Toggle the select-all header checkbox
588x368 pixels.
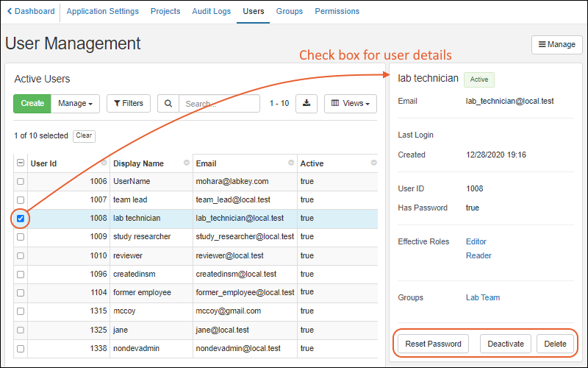point(21,163)
